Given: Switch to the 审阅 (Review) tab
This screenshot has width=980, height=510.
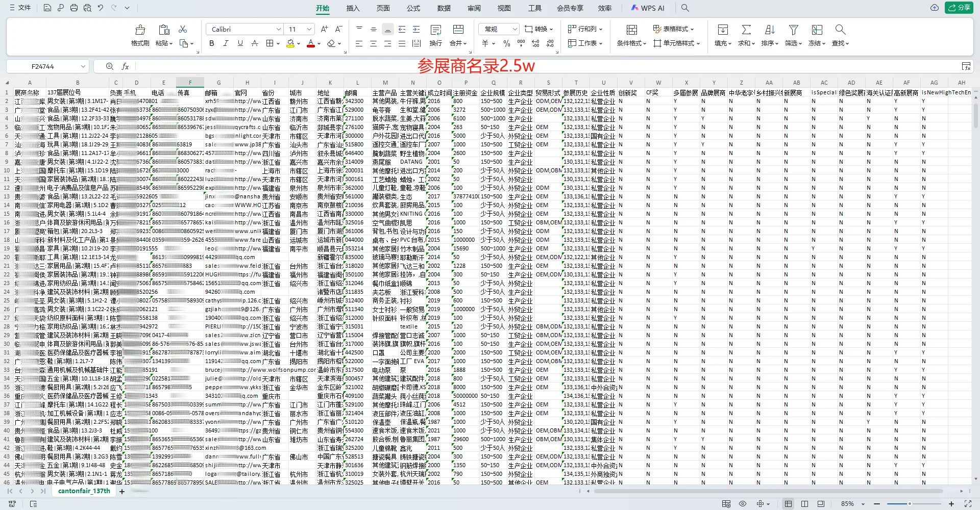Looking at the screenshot, I should click(x=474, y=8).
